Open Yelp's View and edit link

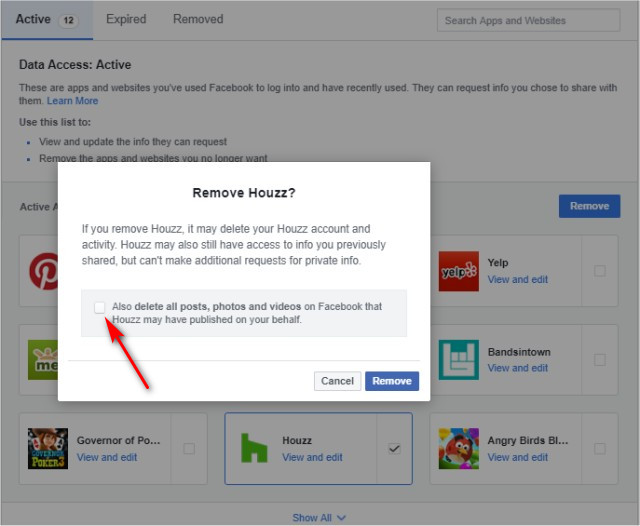[518, 280]
